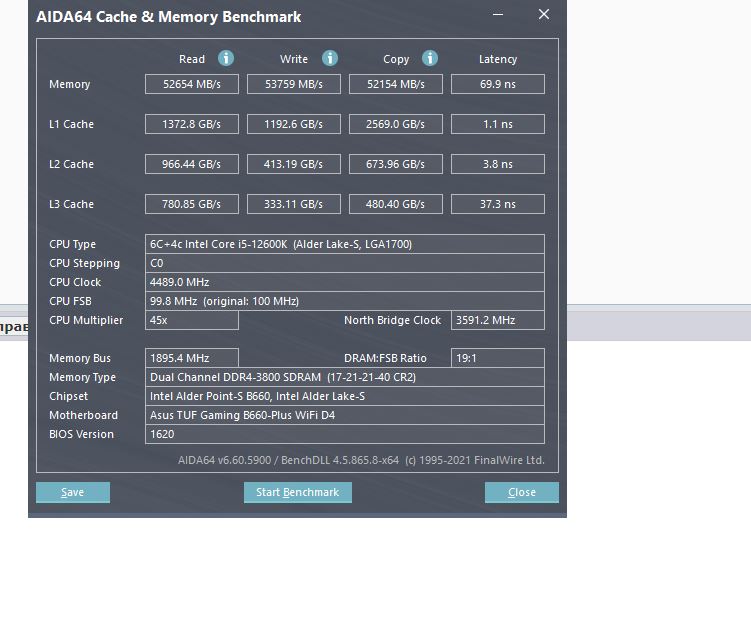
Task: Click the Copy column header
Action: [x=396, y=59]
